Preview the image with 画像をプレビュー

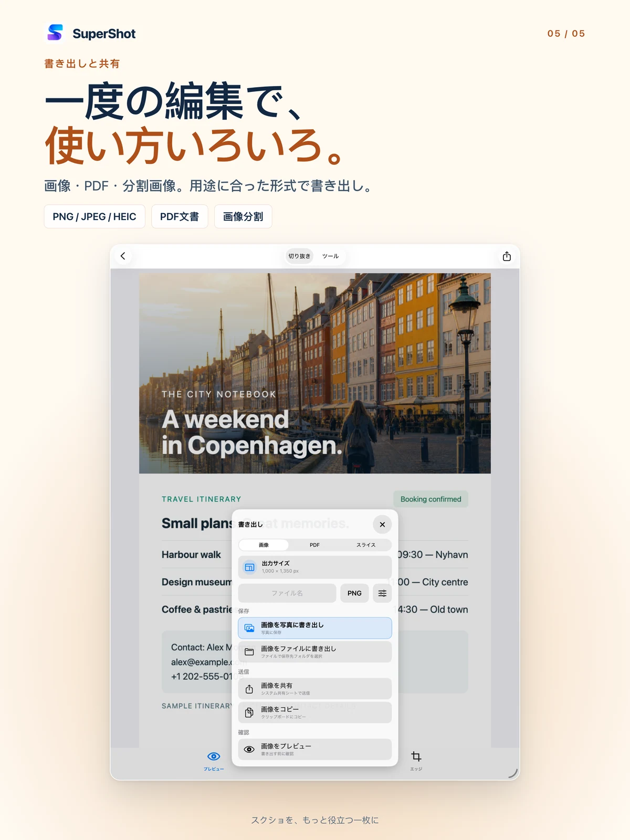point(315,749)
